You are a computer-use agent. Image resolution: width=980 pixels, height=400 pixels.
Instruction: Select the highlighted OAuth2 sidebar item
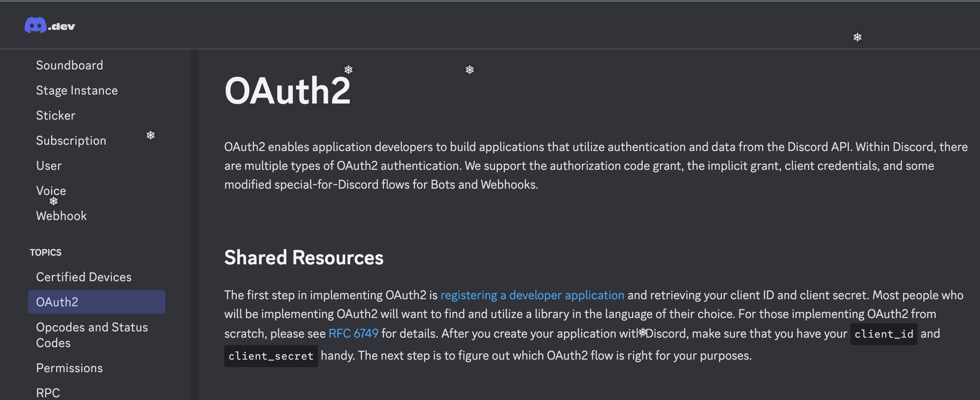(x=97, y=302)
